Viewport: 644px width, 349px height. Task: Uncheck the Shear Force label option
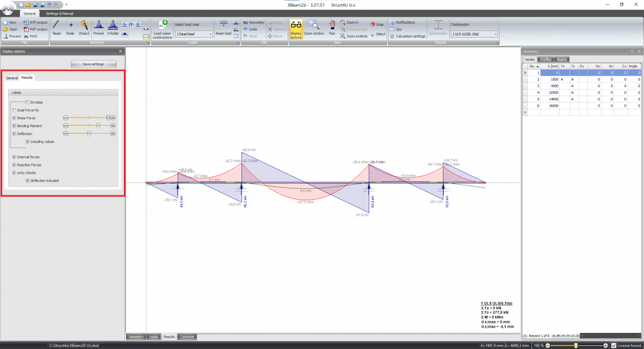tap(13, 118)
